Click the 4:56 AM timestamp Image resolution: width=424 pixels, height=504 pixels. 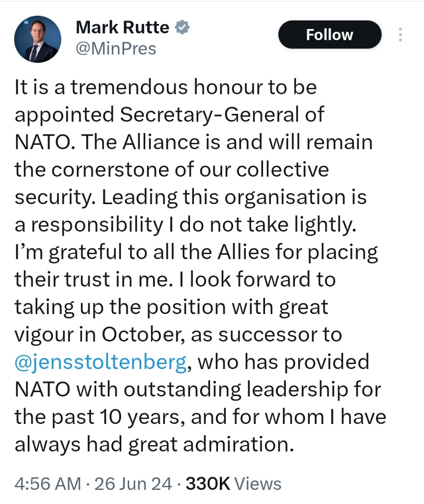pos(48,483)
